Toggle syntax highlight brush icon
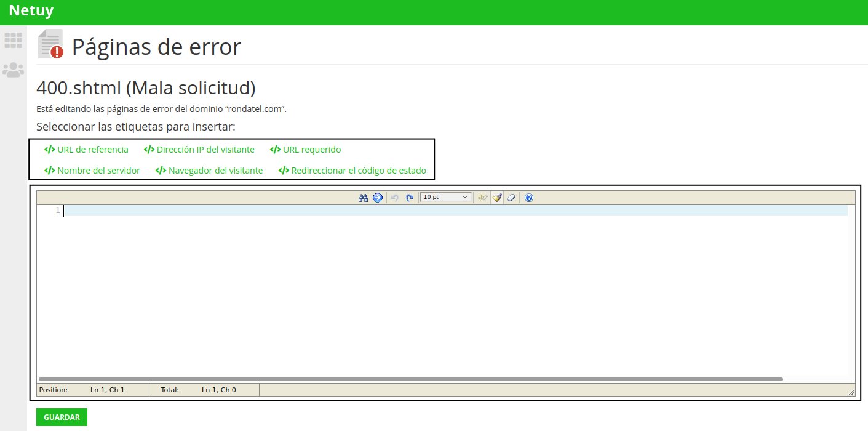 497,198
